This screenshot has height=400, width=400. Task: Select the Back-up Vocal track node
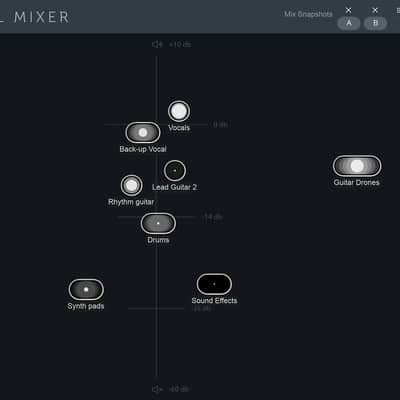pyautogui.click(x=143, y=133)
